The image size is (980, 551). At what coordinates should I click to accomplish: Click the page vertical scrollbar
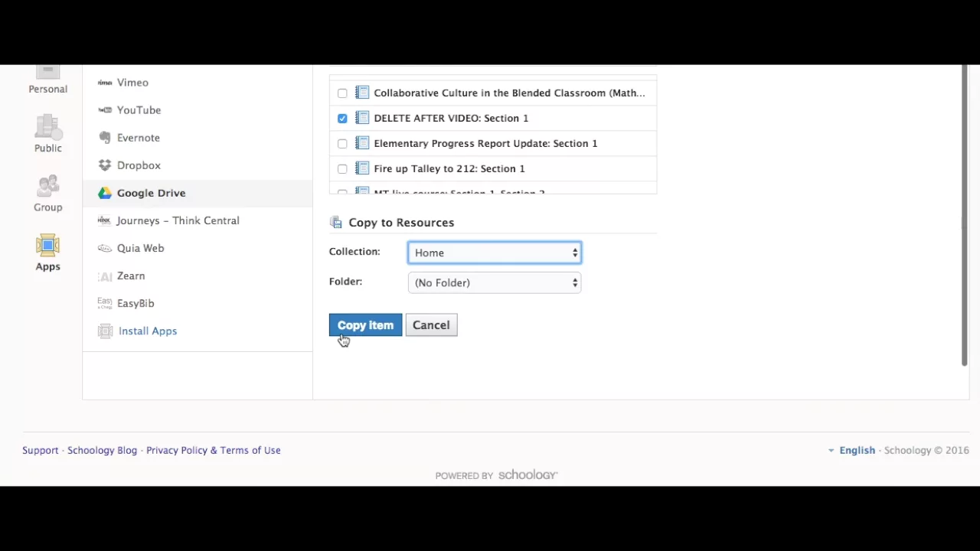pos(965,216)
